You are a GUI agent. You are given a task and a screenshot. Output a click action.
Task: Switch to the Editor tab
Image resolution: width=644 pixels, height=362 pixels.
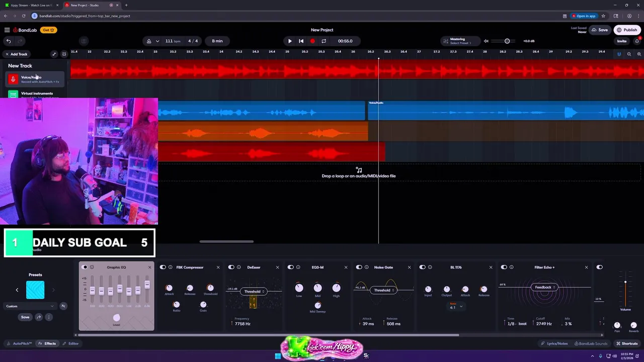click(70, 343)
